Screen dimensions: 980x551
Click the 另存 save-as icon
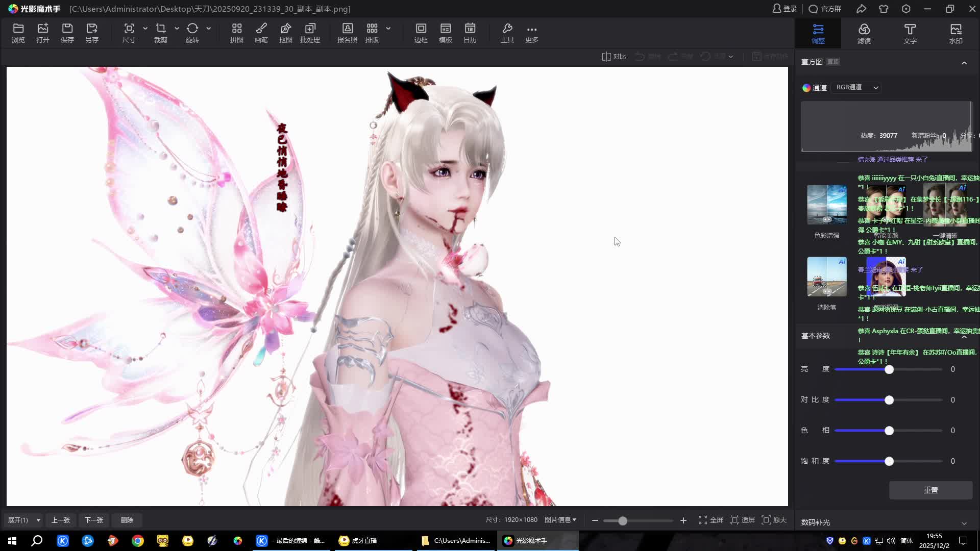[92, 33]
